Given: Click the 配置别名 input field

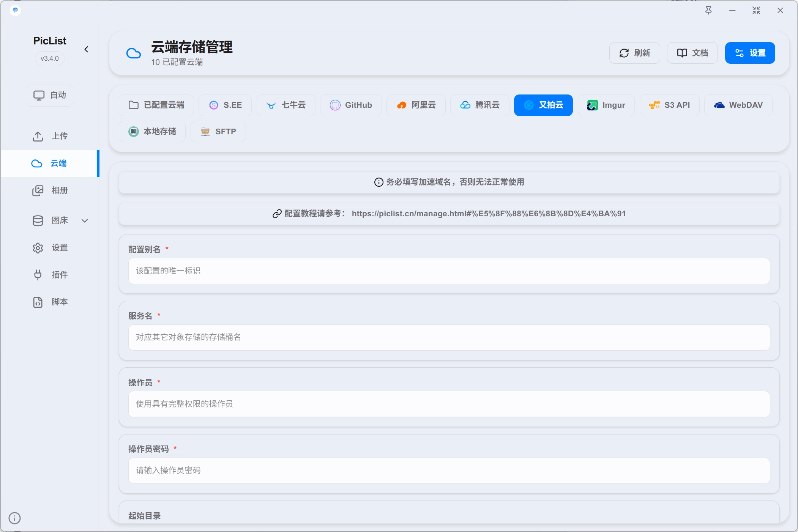Looking at the screenshot, I should [449, 271].
